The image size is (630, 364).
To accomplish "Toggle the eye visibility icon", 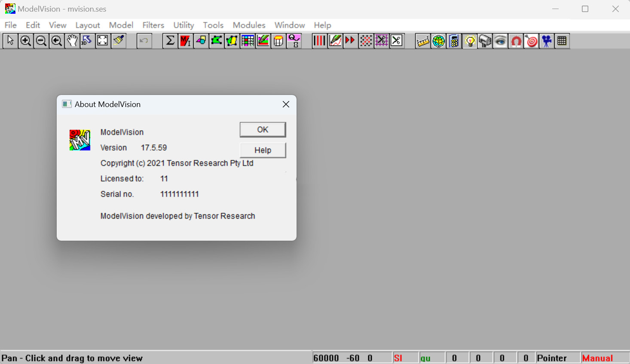I will pyautogui.click(x=500, y=41).
